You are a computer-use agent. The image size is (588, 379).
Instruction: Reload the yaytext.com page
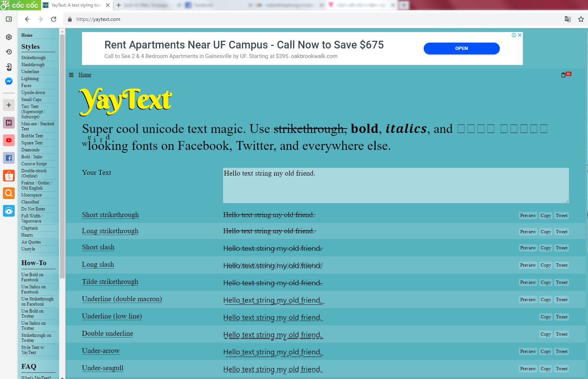pos(54,19)
